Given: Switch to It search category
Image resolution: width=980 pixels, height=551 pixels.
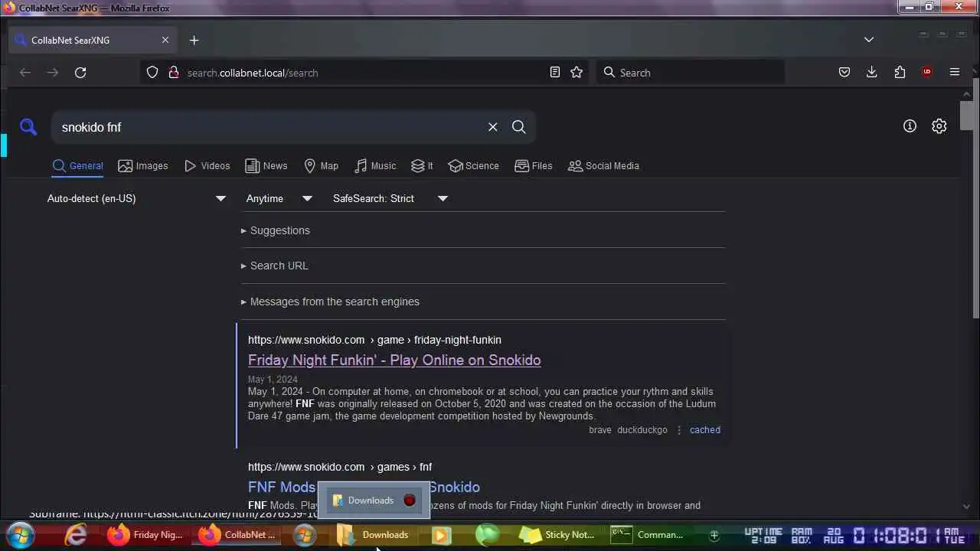Looking at the screenshot, I should [x=422, y=165].
